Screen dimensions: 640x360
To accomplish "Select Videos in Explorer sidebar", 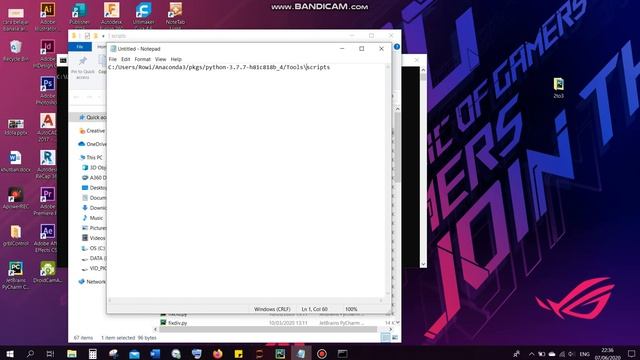I will click(94, 238).
